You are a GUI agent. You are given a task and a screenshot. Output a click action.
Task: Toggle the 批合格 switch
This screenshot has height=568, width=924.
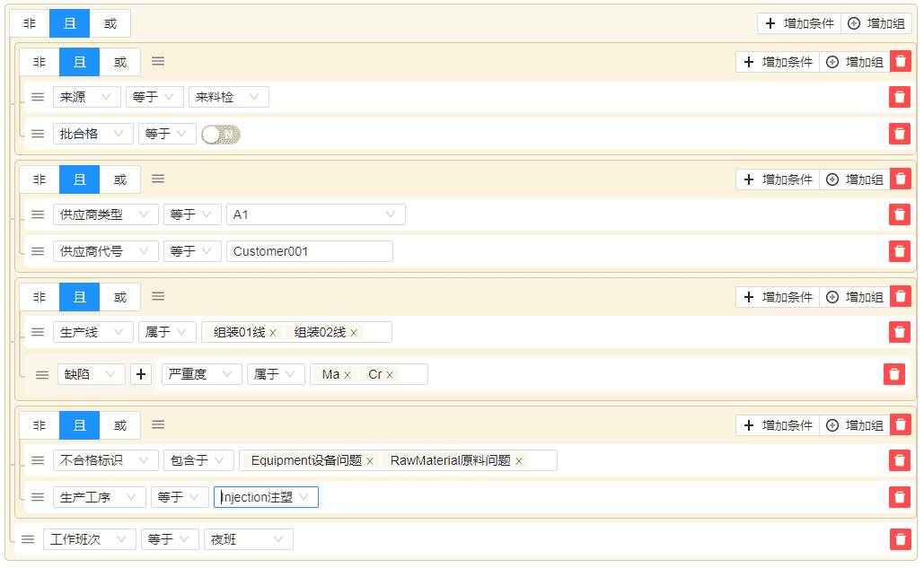pos(221,135)
